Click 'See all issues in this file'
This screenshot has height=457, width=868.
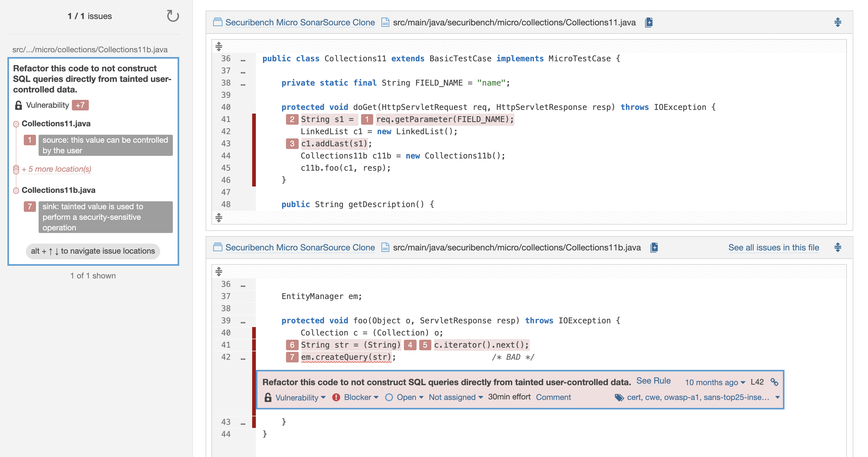pos(773,248)
